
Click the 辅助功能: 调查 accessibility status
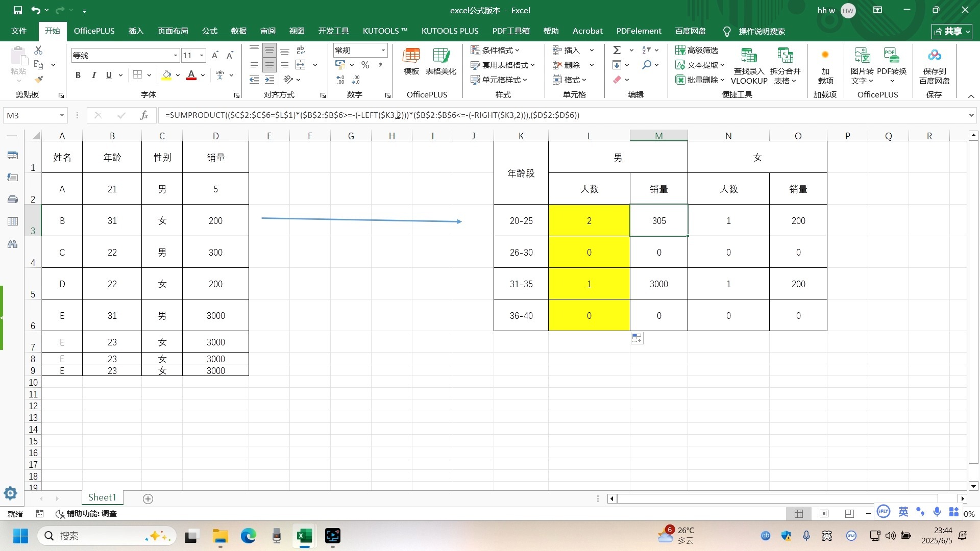pos(86,514)
